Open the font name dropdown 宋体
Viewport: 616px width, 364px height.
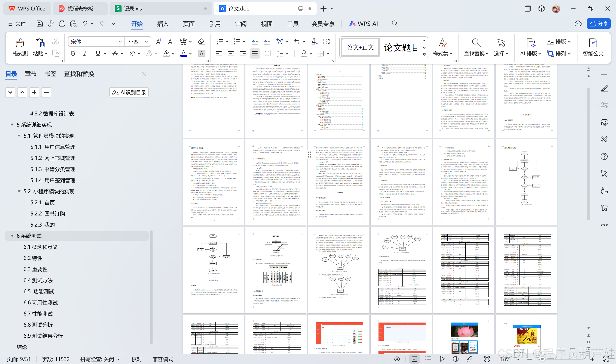point(120,41)
